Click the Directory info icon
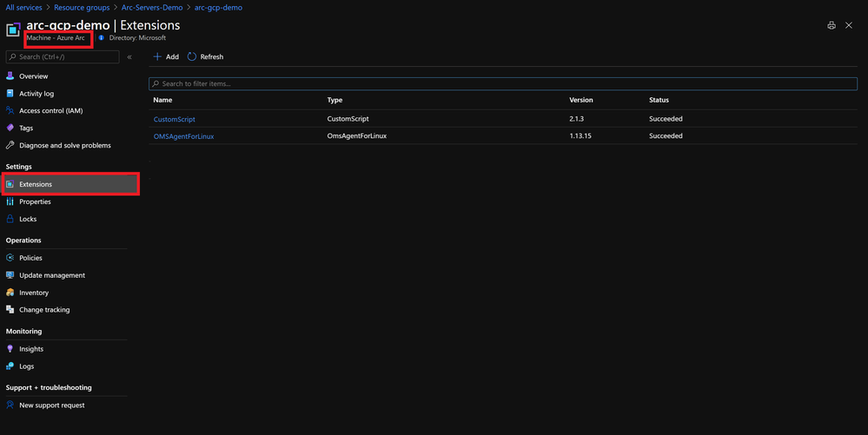868x435 pixels. coord(102,37)
